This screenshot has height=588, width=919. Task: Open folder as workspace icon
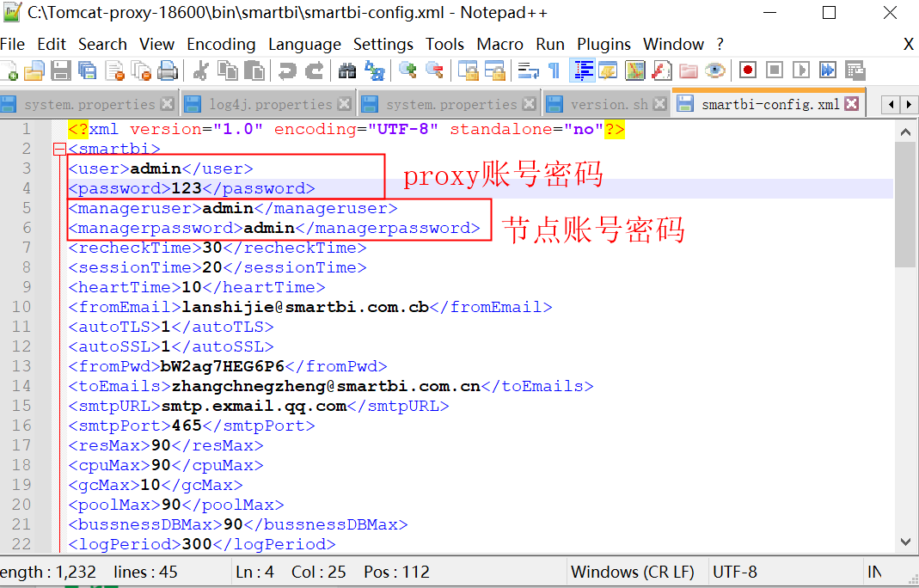point(688,71)
